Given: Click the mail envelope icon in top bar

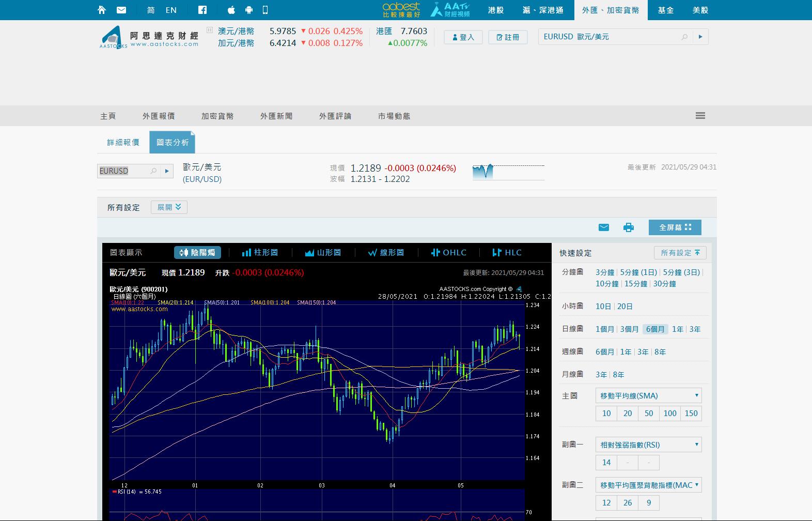Looking at the screenshot, I should (121, 10).
